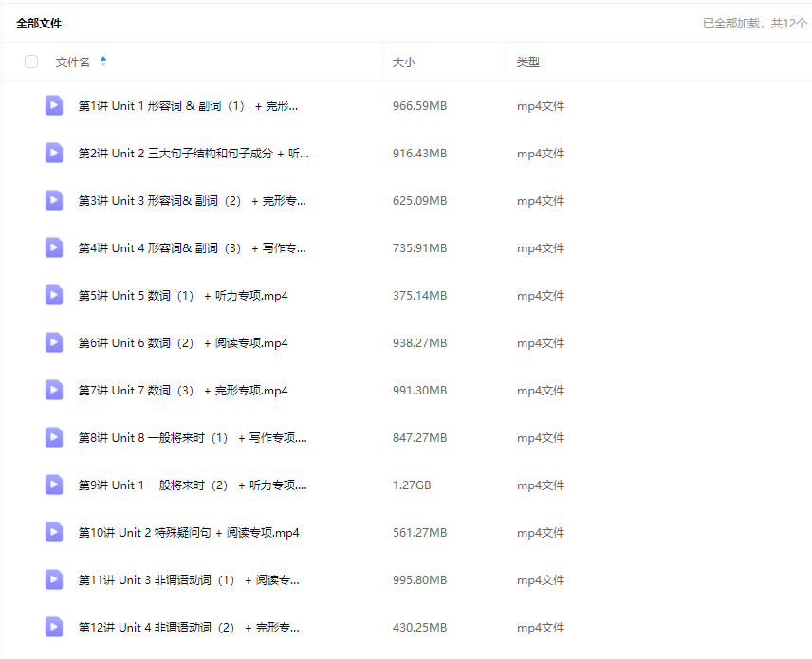Sort the file list by 大小 column
This screenshot has width=812, height=659.
(x=404, y=63)
